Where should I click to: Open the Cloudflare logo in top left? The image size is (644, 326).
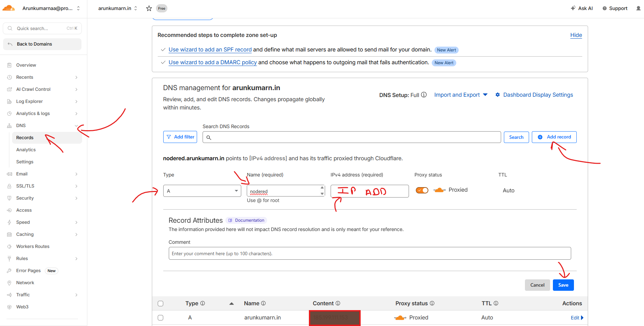8,8
